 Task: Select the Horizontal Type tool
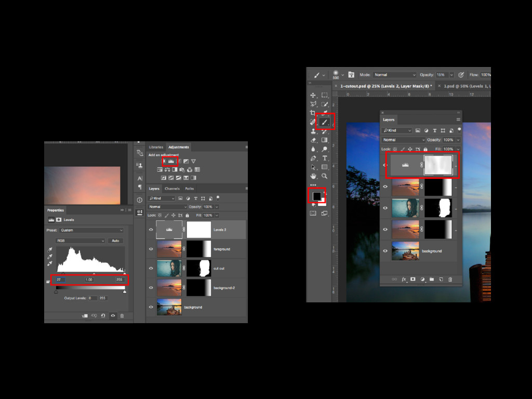point(325,158)
